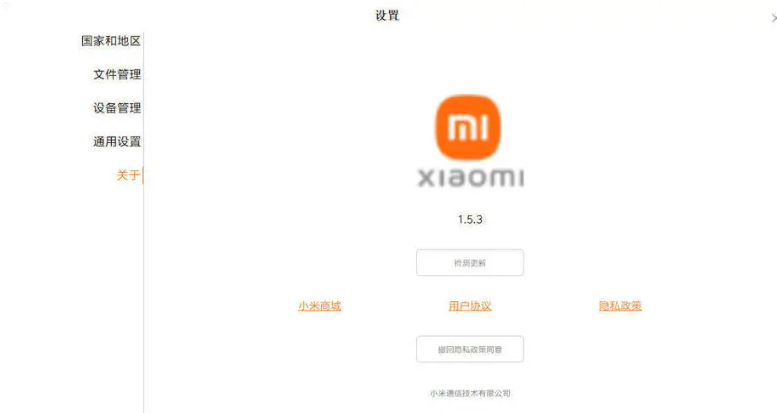
Task: Click the orange Mi logo icon
Action: tap(468, 127)
